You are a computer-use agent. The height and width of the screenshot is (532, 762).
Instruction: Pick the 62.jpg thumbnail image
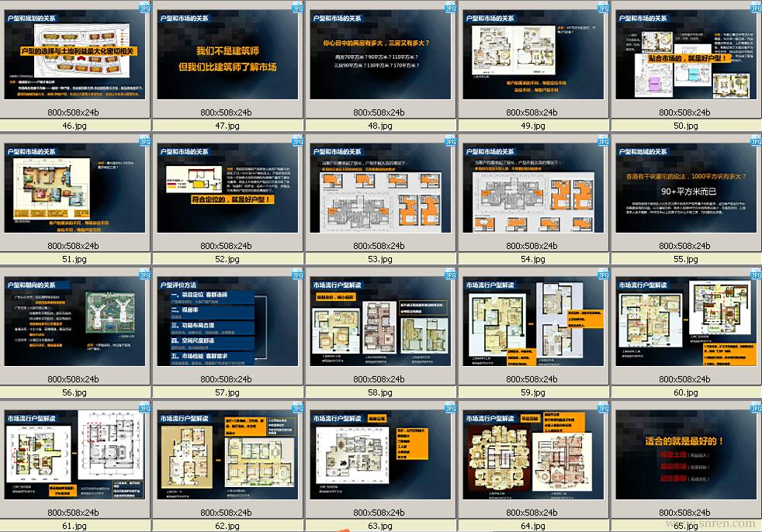click(227, 454)
